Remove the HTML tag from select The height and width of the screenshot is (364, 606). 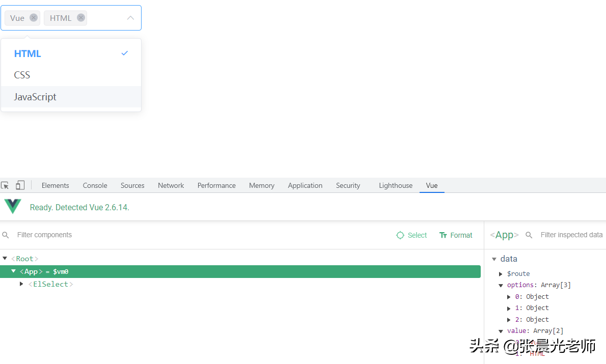pyautogui.click(x=81, y=18)
